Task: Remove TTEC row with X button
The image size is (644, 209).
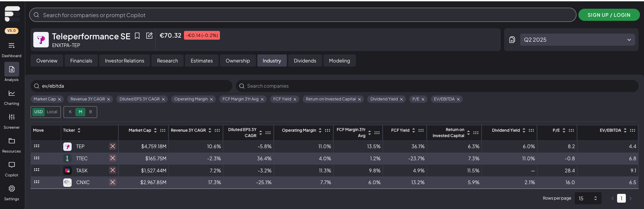Action: pyautogui.click(x=113, y=158)
